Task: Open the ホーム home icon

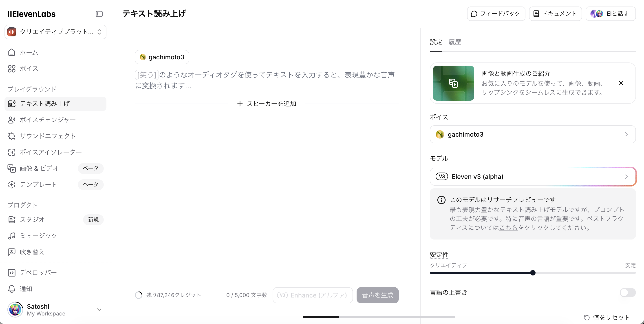Action: 11,52
